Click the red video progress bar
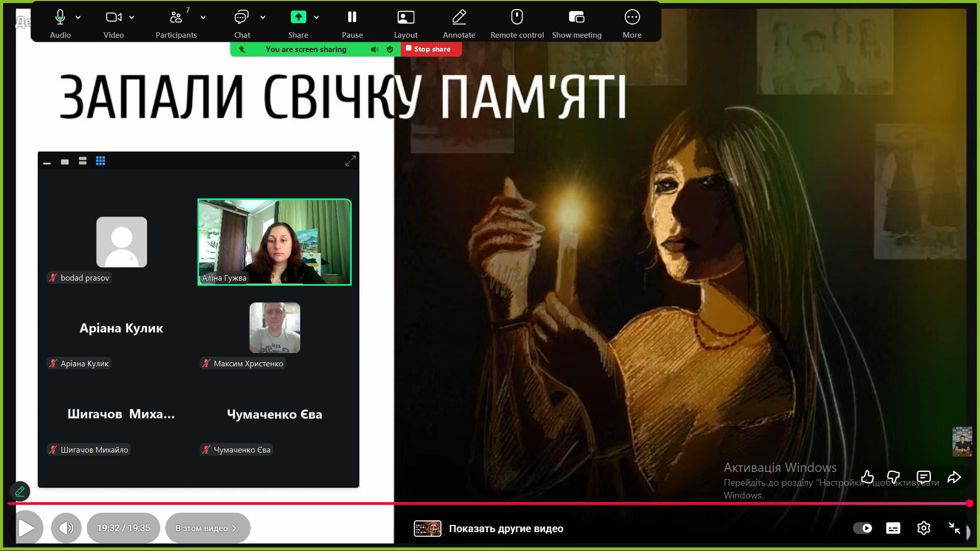Screen dimensions: 980x551 [x=490, y=504]
